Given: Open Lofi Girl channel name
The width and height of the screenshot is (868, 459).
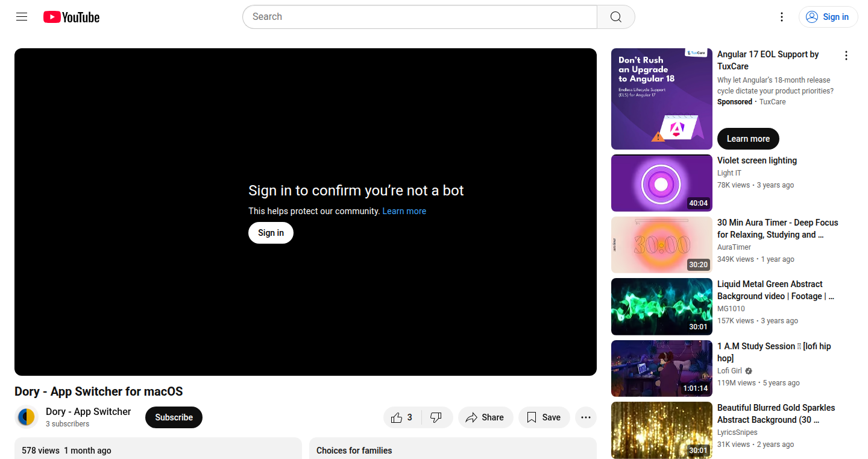Looking at the screenshot, I should pyautogui.click(x=729, y=371).
